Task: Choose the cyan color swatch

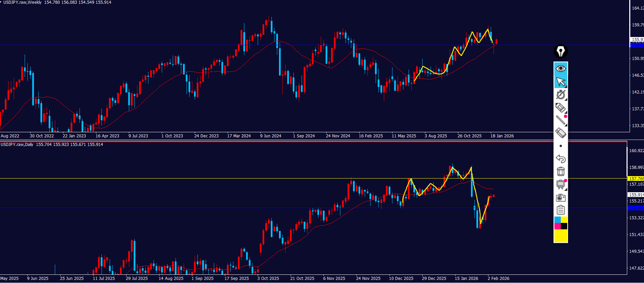Action: 557,220
